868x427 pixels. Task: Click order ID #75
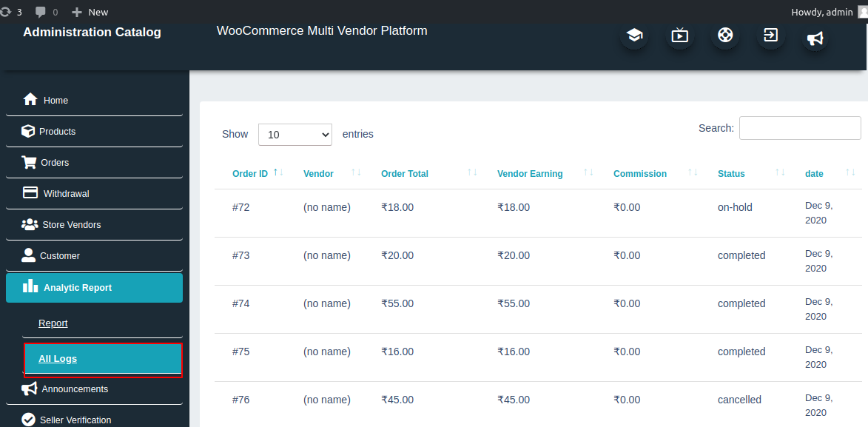(240, 352)
